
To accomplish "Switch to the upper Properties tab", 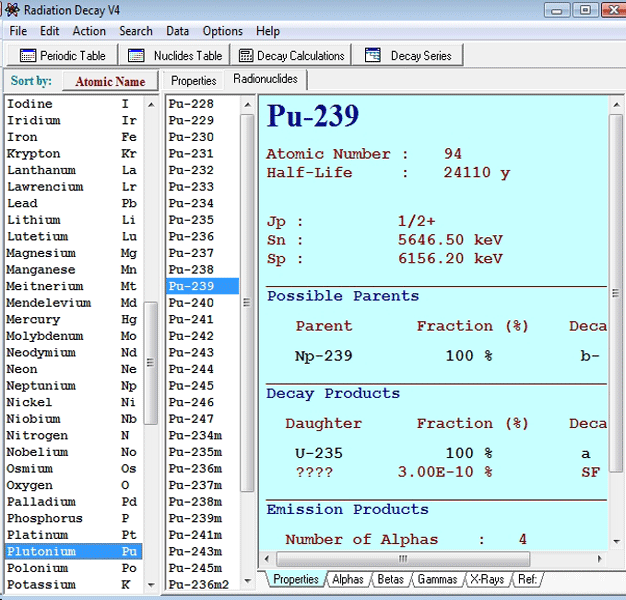I will [194, 81].
